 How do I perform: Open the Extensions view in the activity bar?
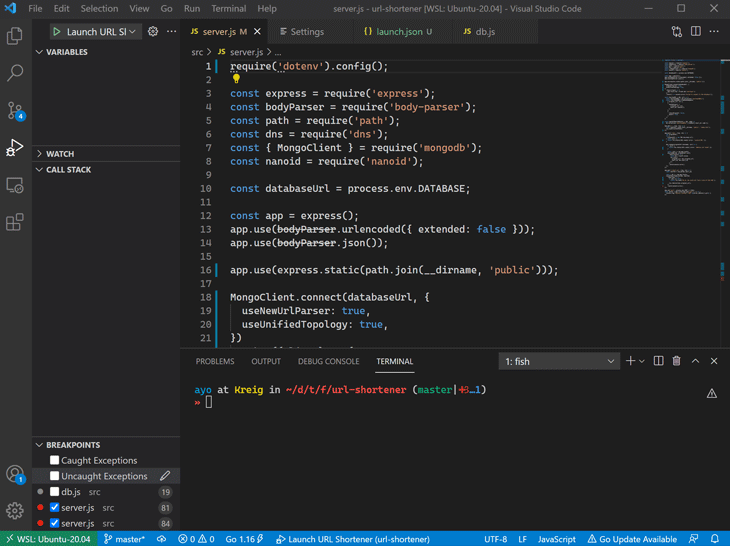[15, 222]
